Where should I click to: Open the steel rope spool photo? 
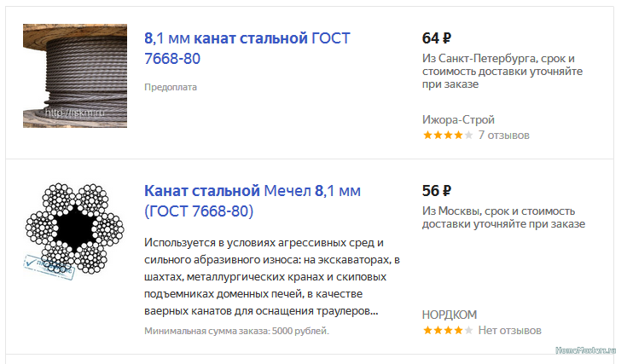(x=74, y=75)
